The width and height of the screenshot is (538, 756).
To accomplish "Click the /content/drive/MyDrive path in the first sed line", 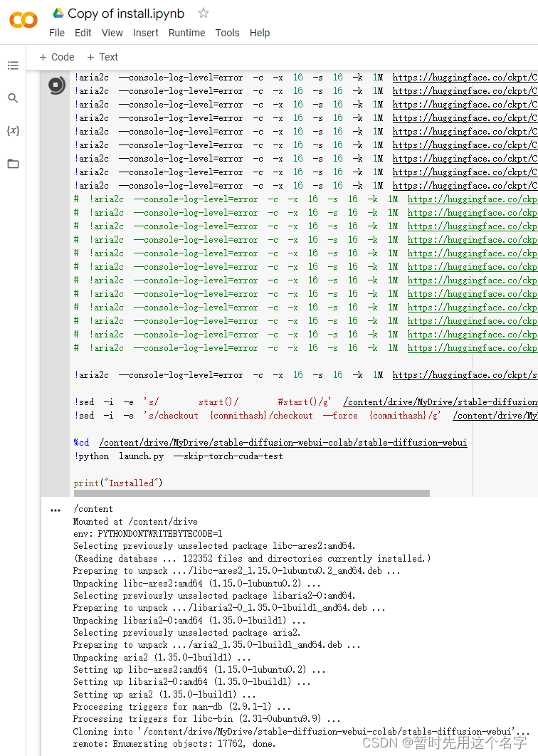I will pyautogui.click(x=440, y=402).
